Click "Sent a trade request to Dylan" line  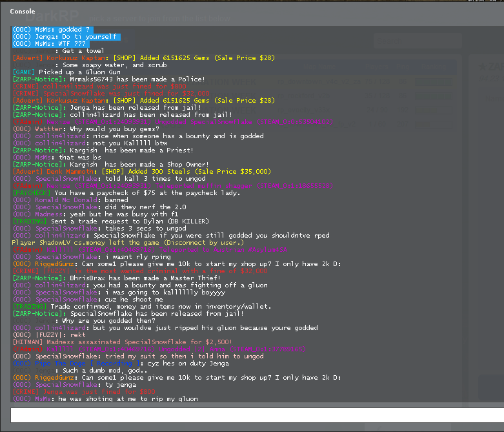point(111,221)
